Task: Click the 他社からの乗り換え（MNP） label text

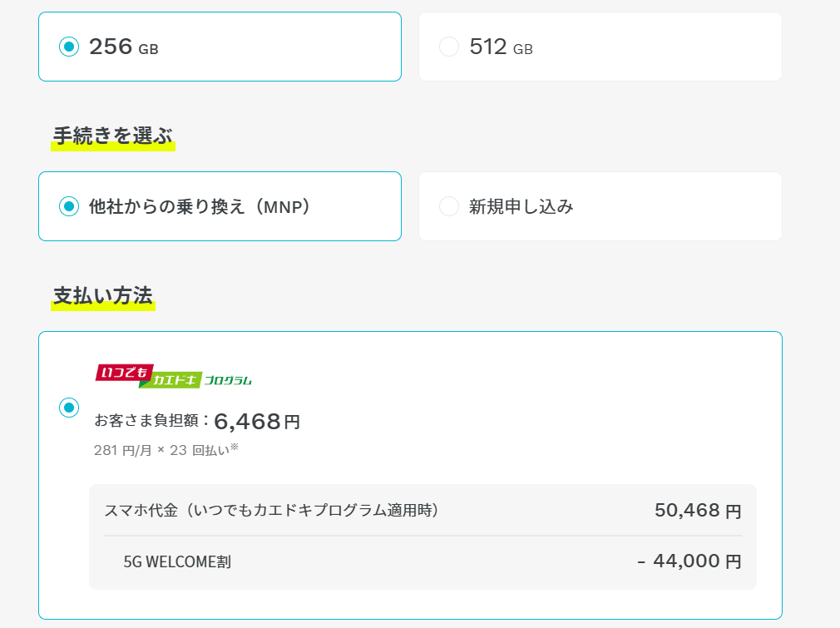Action: pyautogui.click(x=200, y=206)
